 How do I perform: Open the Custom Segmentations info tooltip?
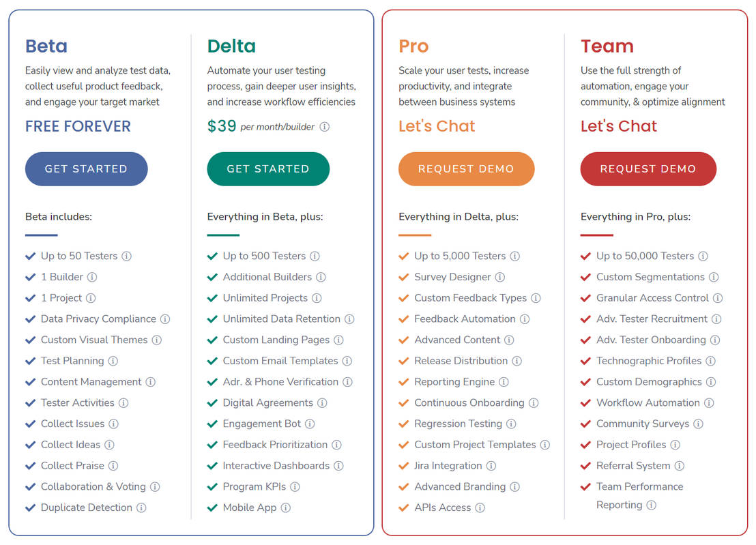712,277
